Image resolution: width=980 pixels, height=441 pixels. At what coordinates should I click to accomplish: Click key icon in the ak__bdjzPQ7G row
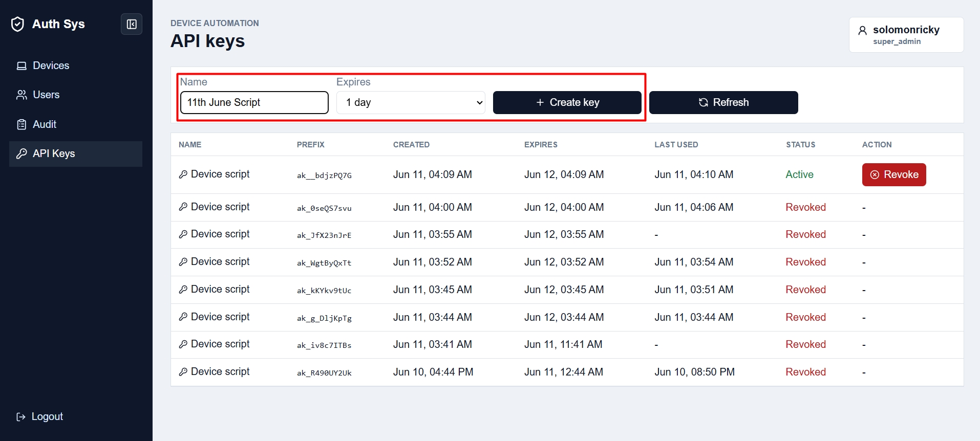pyautogui.click(x=183, y=174)
